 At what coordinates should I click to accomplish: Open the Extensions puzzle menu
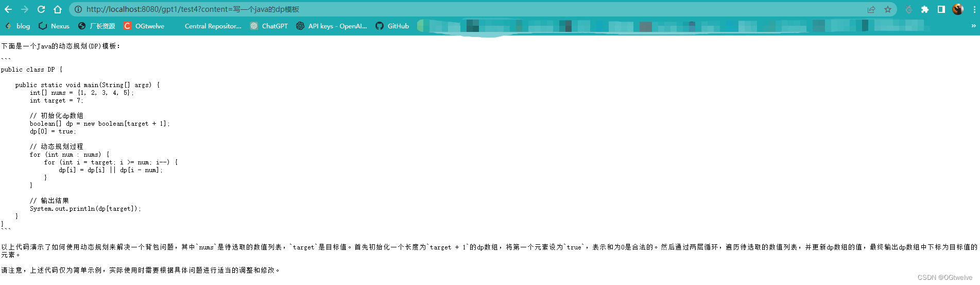[925, 9]
